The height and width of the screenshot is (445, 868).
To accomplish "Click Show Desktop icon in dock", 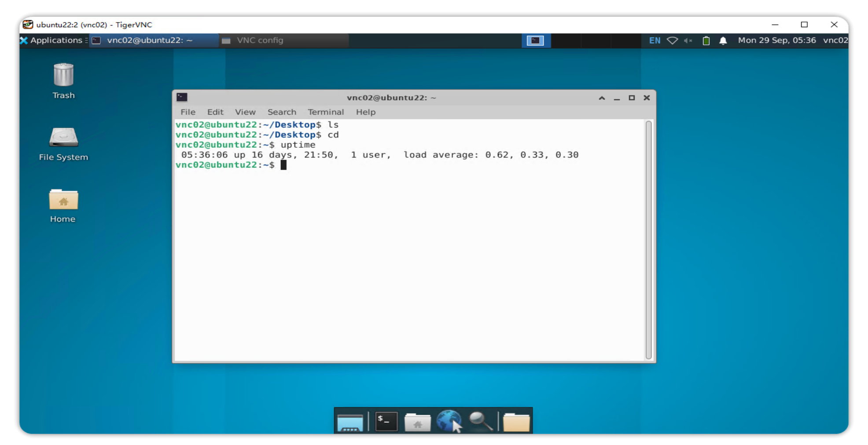I will click(x=350, y=422).
